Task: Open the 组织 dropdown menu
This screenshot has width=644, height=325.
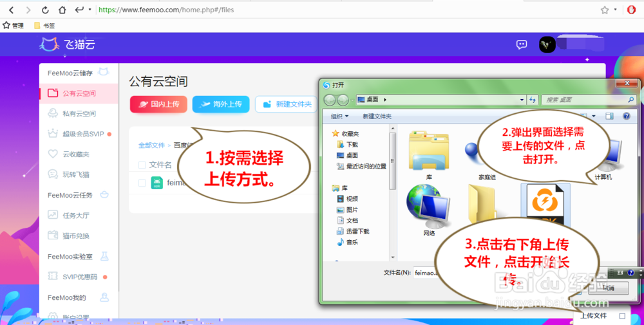Action: [339, 116]
